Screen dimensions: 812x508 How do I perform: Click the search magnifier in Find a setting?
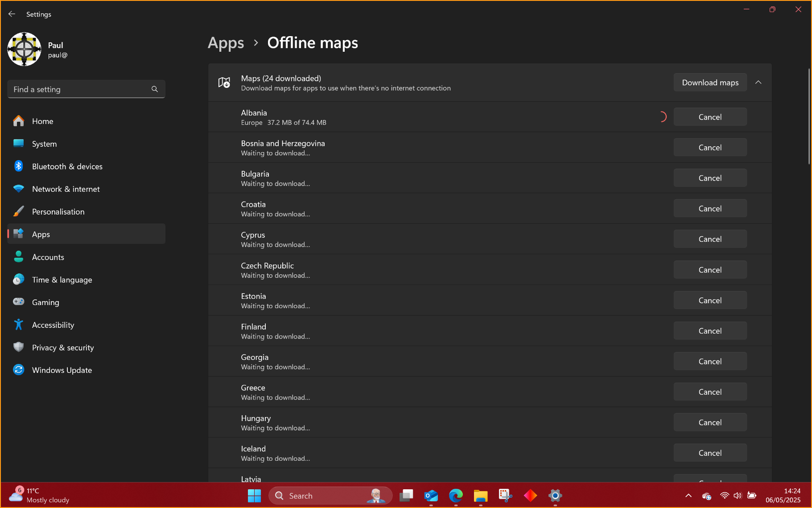155,89
